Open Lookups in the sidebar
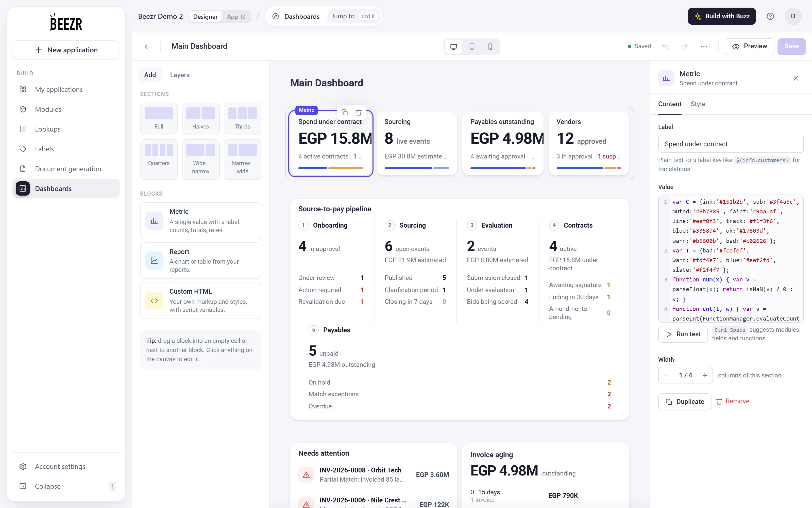The image size is (812, 508). (x=66, y=129)
